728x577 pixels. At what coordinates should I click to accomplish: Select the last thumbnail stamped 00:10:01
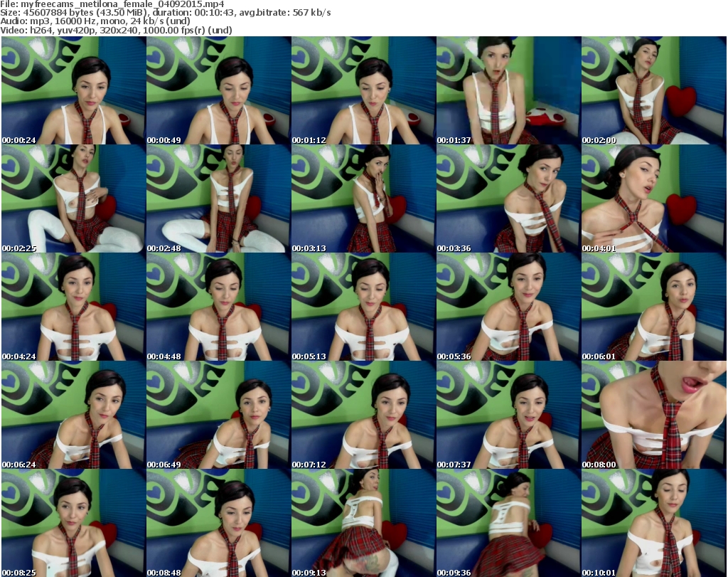654,523
